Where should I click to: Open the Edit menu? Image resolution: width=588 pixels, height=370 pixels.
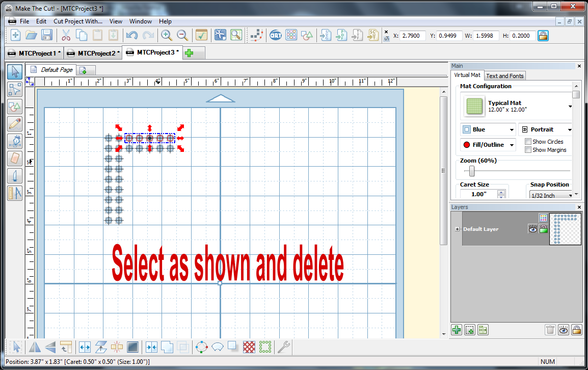tap(41, 21)
